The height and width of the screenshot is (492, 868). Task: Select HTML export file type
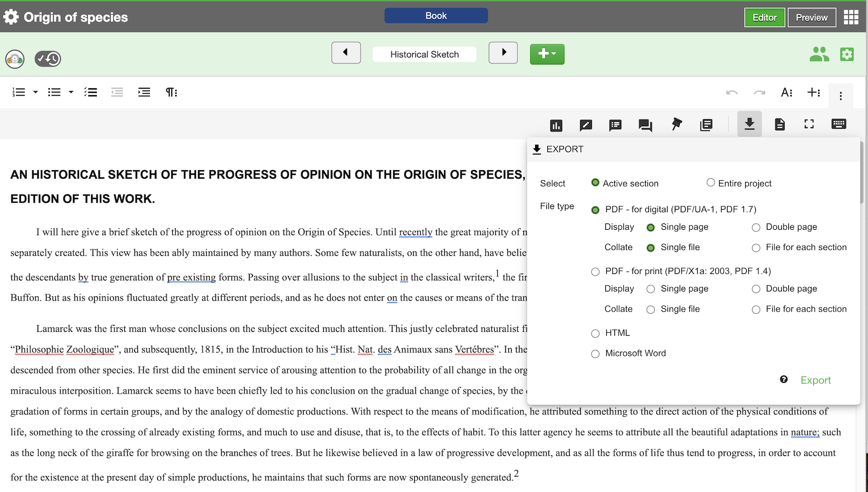click(x=595, y=333)
